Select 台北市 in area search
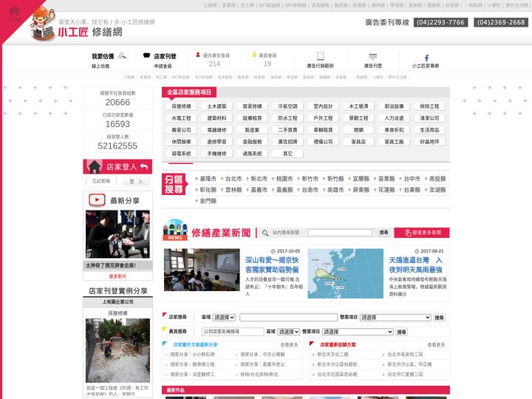The width and height of the screenshot is (532, 399). [x=233, y=179]
